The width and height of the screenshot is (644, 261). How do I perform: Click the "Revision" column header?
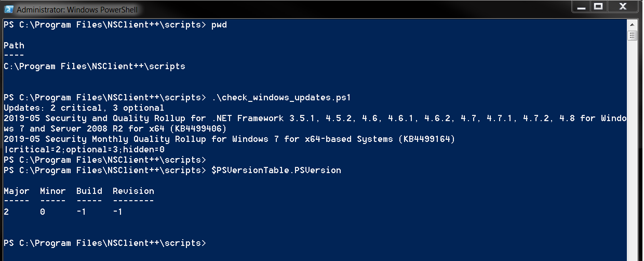(x=133, y=191)
